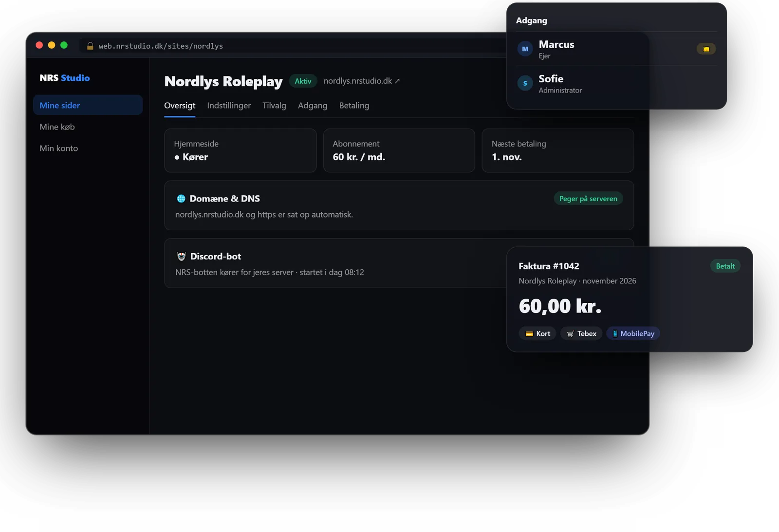This screenshot has width=779, height=532.
Task: Switch to the Indstillinger tab
Action: [x=229, y=106]
